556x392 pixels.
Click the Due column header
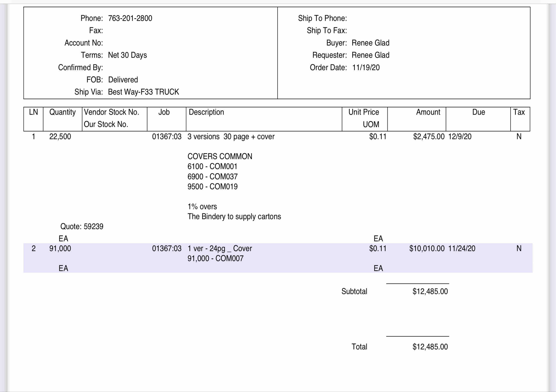(x=478, y=112)
